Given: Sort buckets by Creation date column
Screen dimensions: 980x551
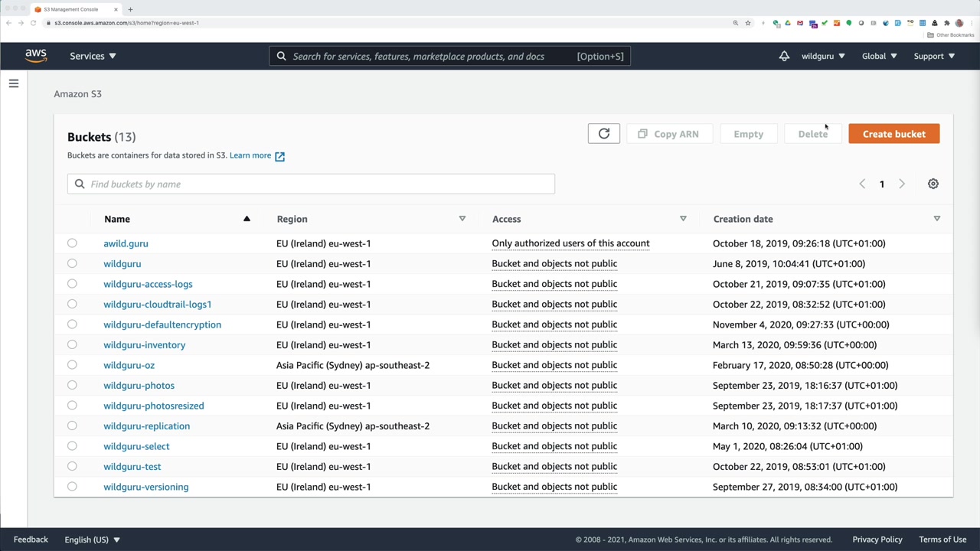Looking at the screenshot, I should (743, 219).
